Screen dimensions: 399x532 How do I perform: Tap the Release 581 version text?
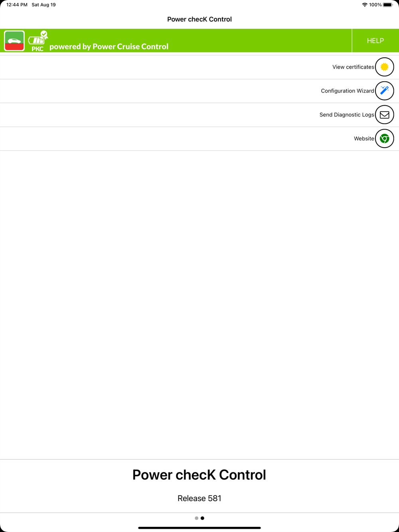199,498
